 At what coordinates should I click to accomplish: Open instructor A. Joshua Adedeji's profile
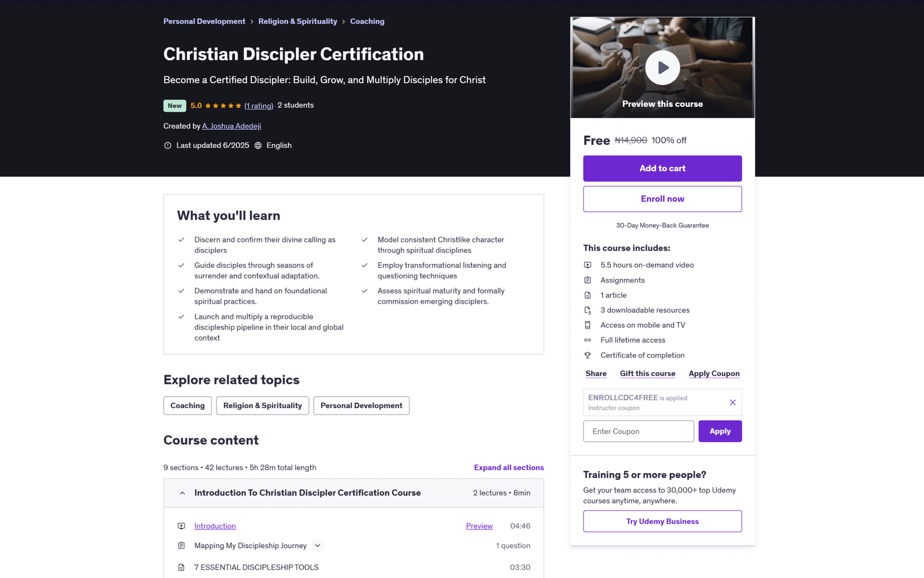tap(231, 126)
